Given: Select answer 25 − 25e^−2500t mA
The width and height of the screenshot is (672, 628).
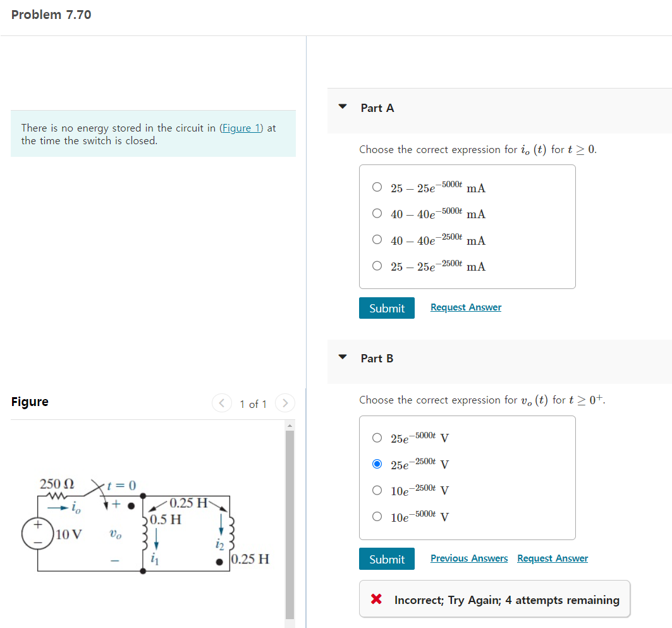Looking at the screenshot, I should pyautogui.click(x=377, y=265).
